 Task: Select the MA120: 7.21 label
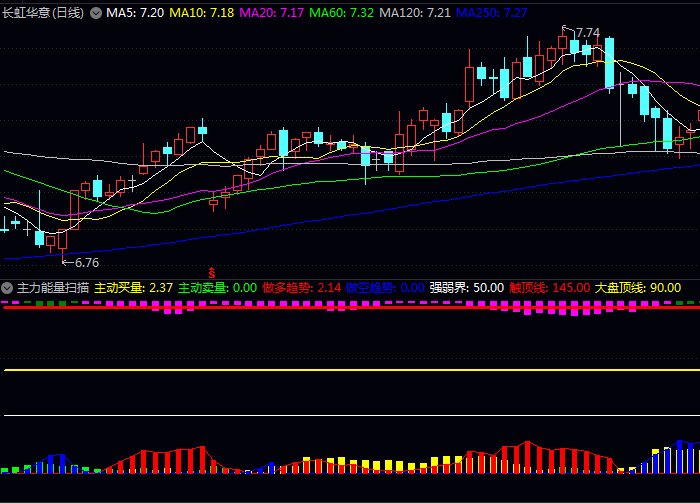(415, 13)
